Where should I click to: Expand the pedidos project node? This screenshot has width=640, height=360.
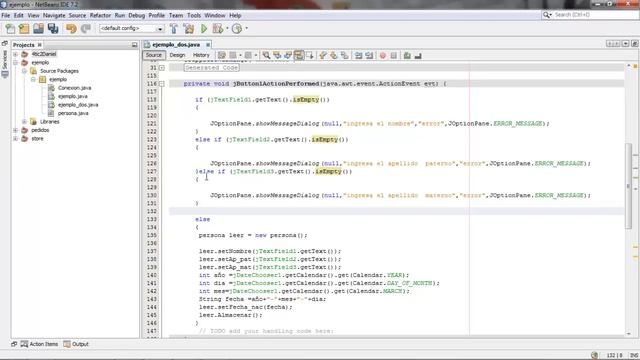pyautogui.click(x=16, y=130)
